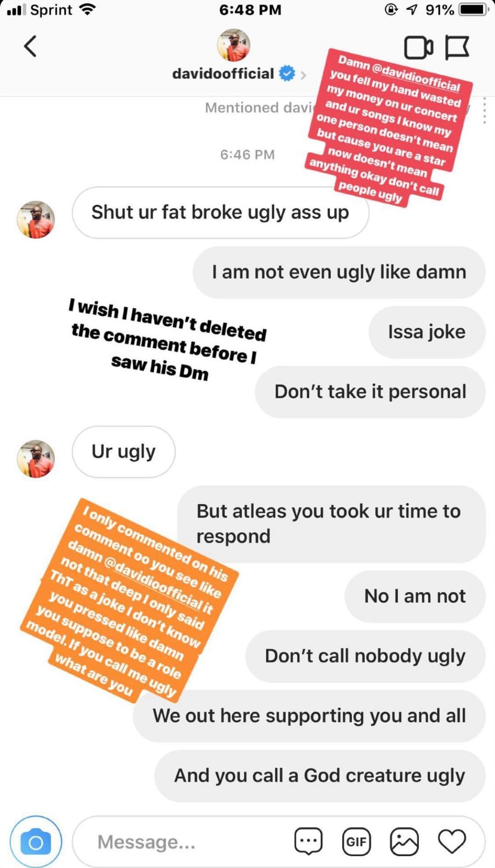Open the three-dot menu near story mention
Image resolution: width=495 pixels, height=868 pixels.
click(484, 110)
